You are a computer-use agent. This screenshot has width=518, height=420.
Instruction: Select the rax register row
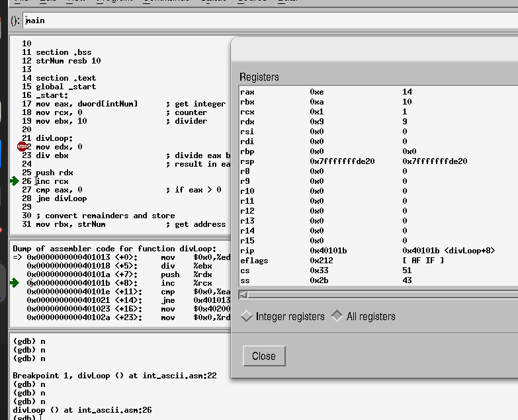[x=378, y=92]
